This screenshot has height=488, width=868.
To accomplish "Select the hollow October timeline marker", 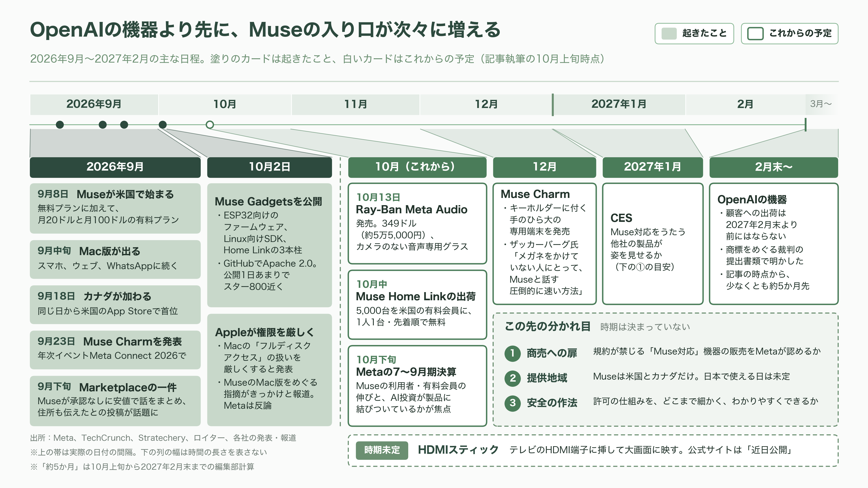I will pos(210,125).
